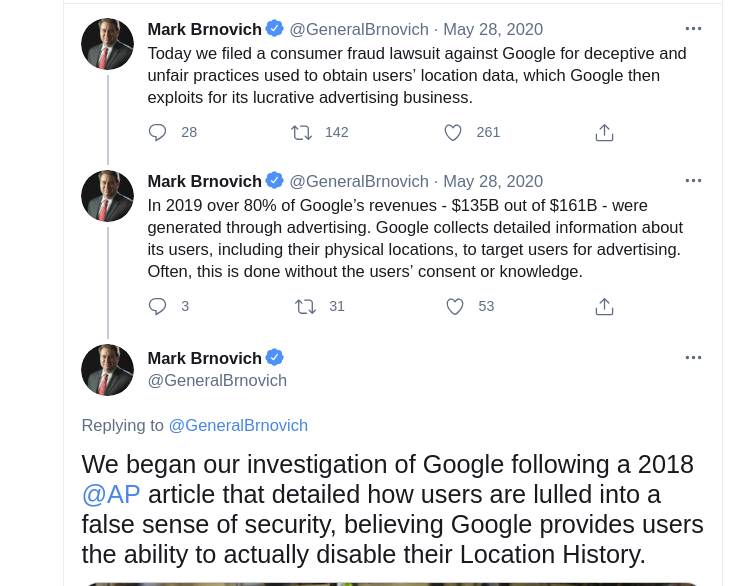The height and width of the screenshot is (586, 729).
Task: Reply to the consumer fraud lawsuit tweet
Action: (x=158, y=133)
